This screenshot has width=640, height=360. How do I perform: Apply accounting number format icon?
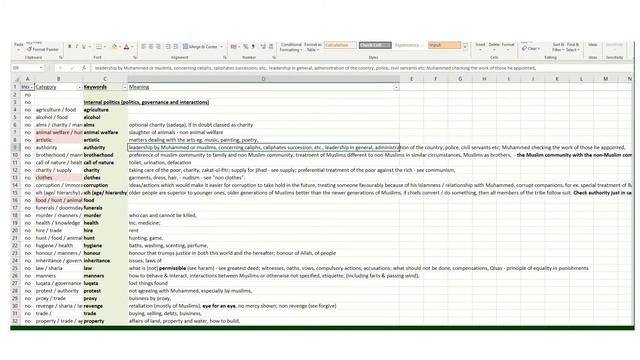[233, 47]
